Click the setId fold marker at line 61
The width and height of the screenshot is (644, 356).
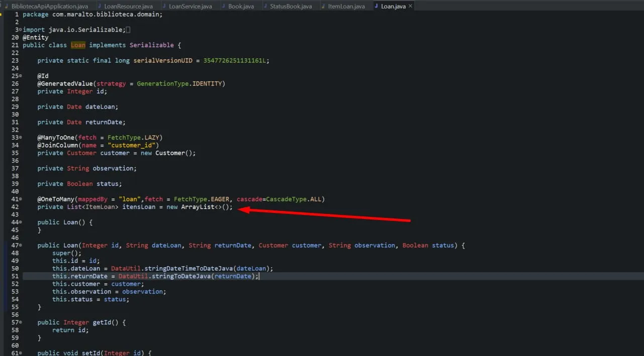(21, 352)
